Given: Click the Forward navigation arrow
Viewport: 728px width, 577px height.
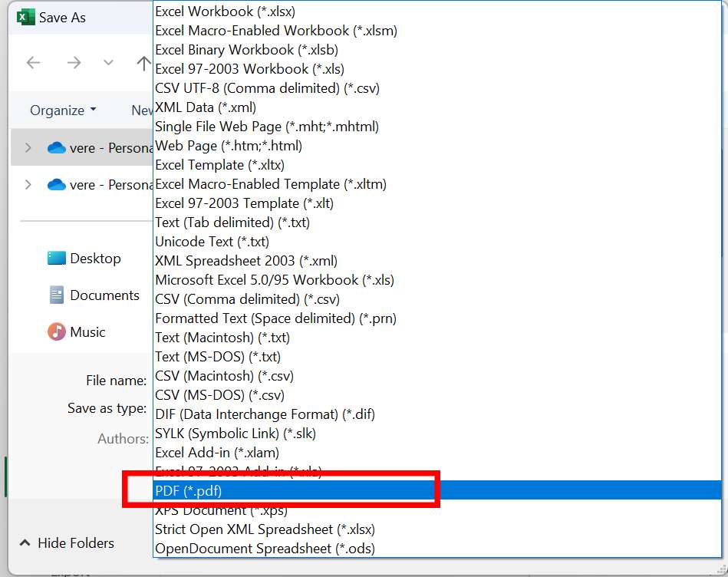Looking at the screenshot, I should click(x=74, y=62).
